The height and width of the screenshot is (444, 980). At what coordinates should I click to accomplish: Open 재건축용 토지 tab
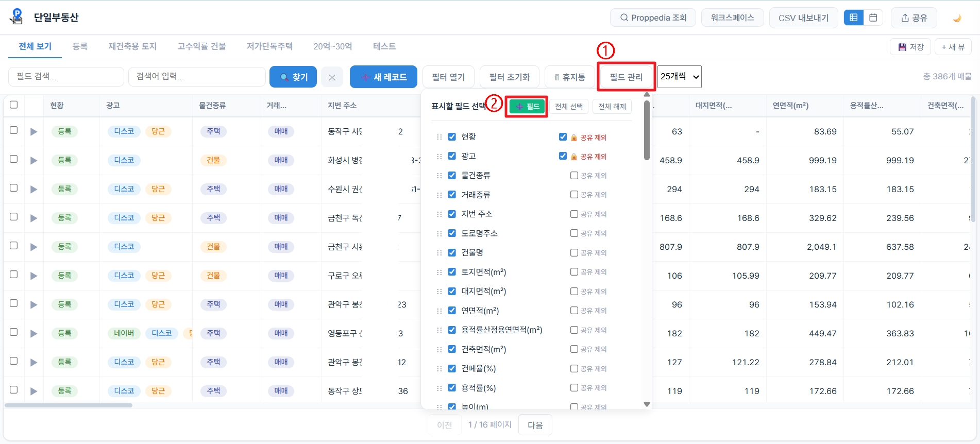(x=132, y=46)
